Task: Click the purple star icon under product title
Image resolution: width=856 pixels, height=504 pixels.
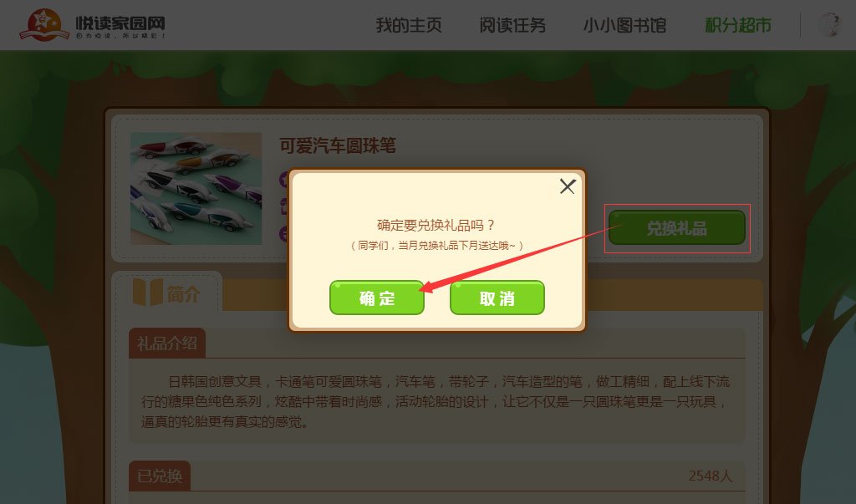Action: click(x=283, y=179)
